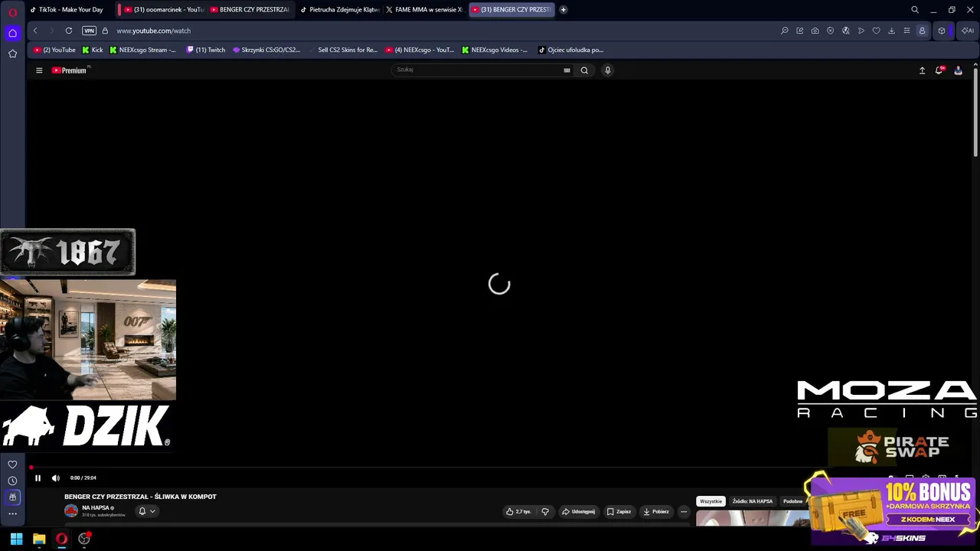This screenshot has width=980, height=551.
Task: Select the Źródło: NA HAPSA filter chip
Action: [752, 501]
